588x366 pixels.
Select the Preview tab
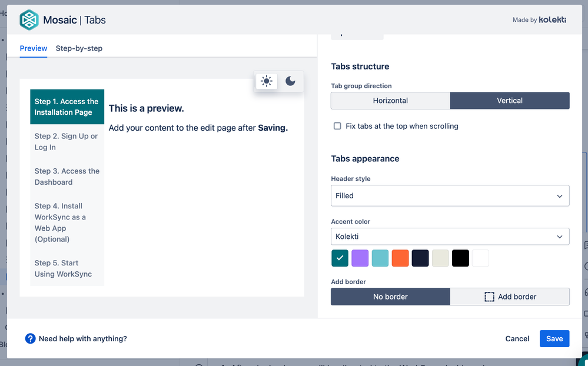33,48
